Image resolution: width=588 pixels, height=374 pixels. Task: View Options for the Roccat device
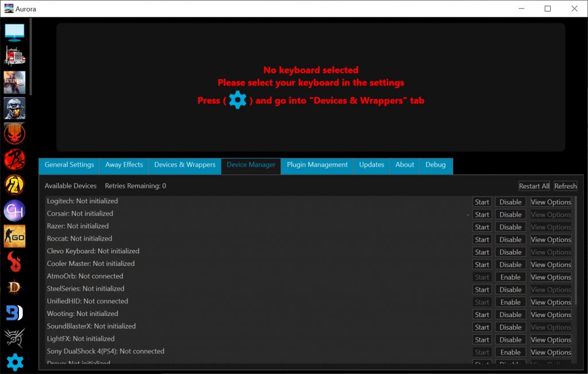click(551, 240)
